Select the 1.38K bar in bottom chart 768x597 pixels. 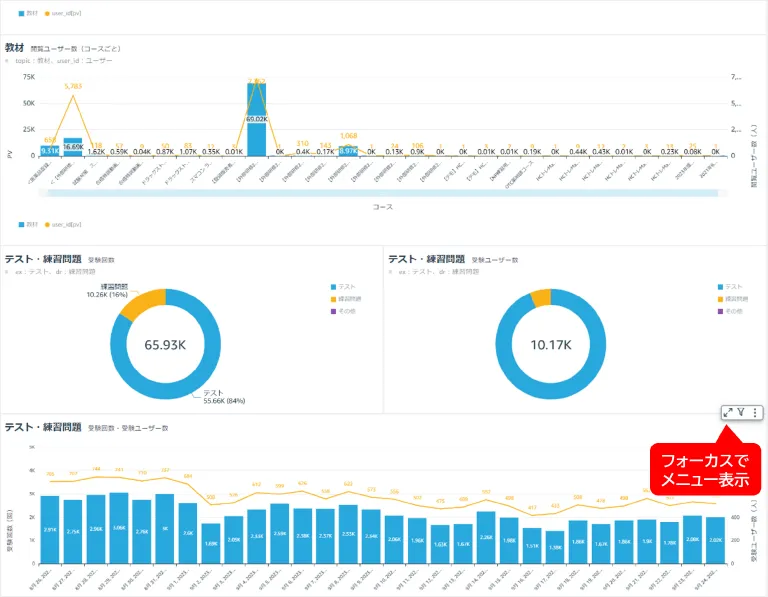click(555, 547)
